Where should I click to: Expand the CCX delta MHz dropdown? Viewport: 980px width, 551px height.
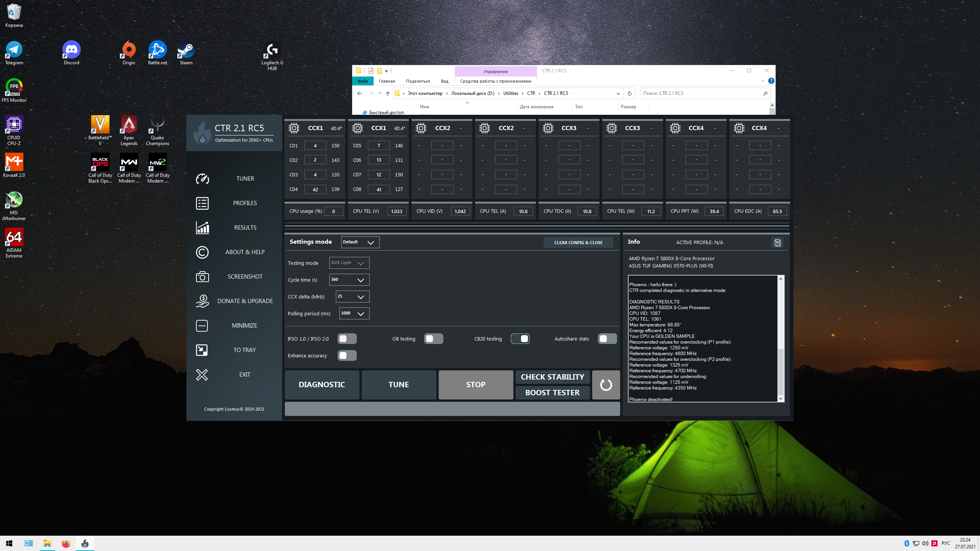pyautogui.click(x=352, y=297)
